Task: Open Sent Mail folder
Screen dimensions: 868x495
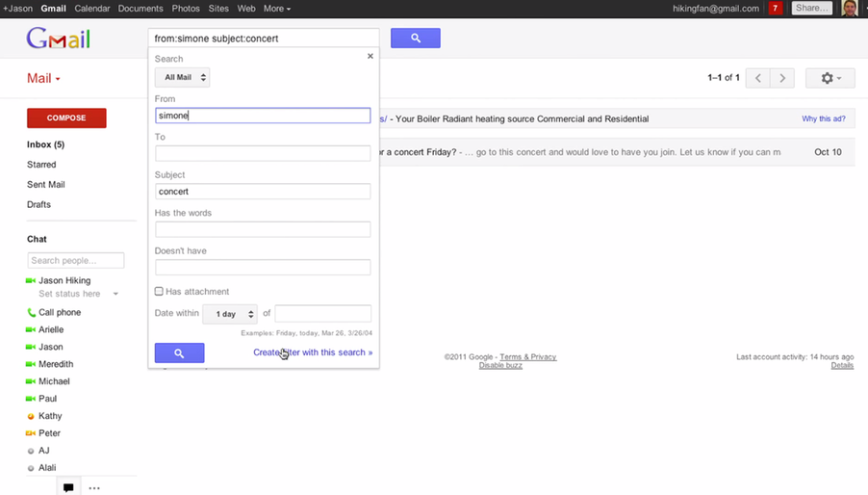Action: [x=46, y=184]
